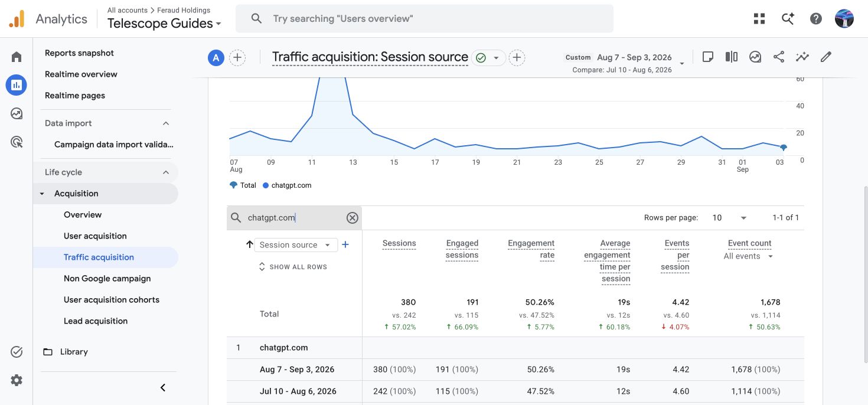Open the account profile avatar
Screen dimensions: 868x405
tap(844, 19)
